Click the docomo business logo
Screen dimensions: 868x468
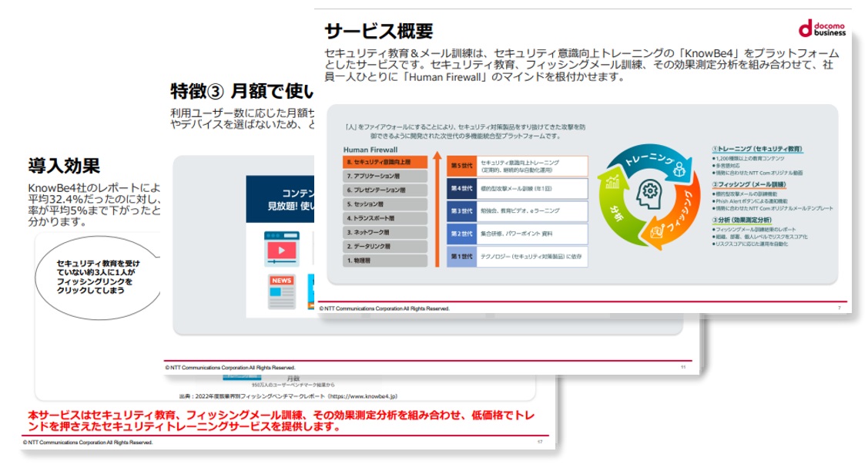tap(822, 29)
